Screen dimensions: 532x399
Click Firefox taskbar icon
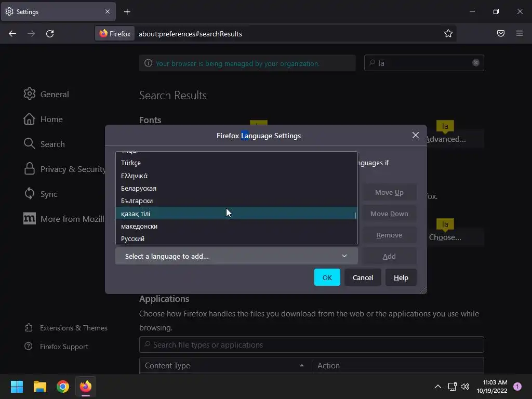[86, 387]
